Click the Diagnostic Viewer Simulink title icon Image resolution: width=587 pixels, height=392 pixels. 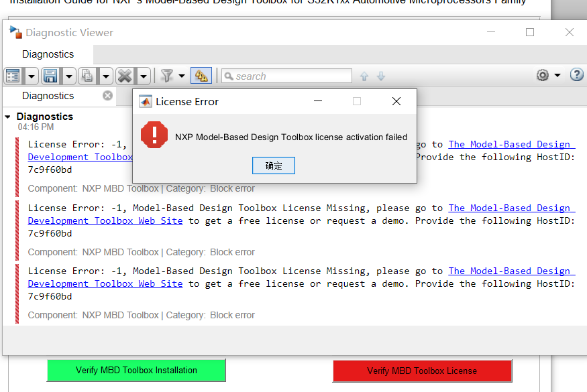point(15,32)
